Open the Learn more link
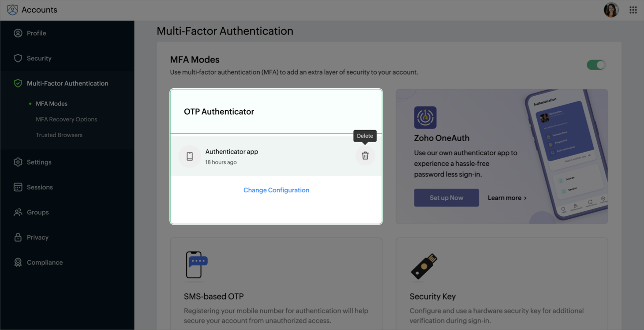The image size is (644, 330). (x=507, y=198)
